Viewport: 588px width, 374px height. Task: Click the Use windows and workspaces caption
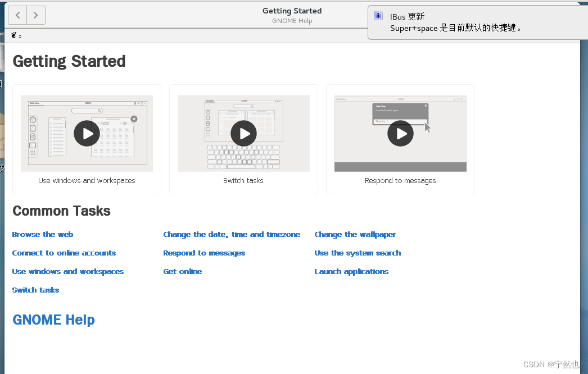[x=87, y=181]
